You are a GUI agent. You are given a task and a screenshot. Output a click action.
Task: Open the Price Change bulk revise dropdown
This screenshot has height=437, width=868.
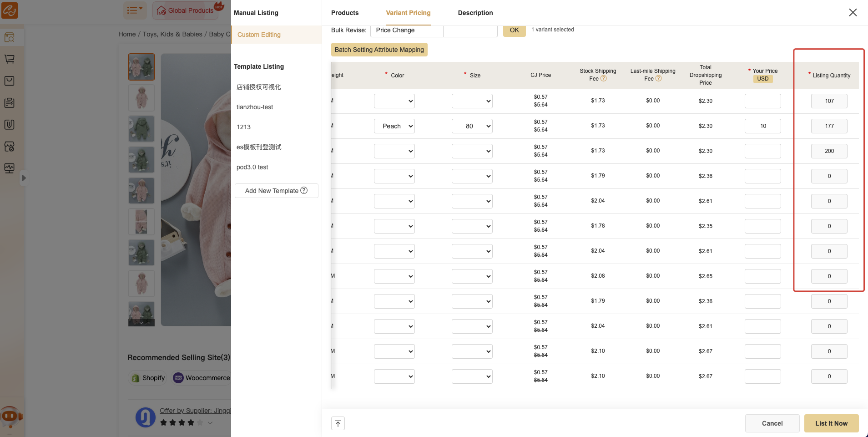pyautogui.click(x=407, y=30)
